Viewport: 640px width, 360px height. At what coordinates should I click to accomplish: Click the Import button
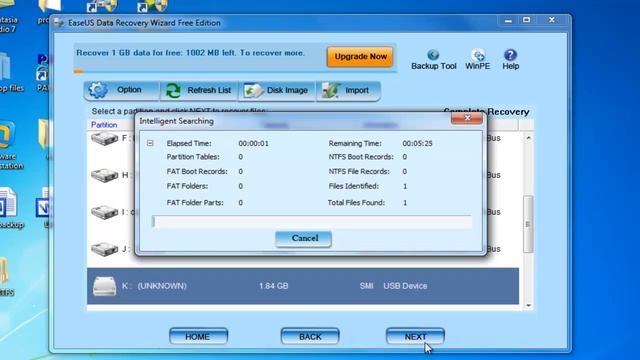(x=348, y=90)
